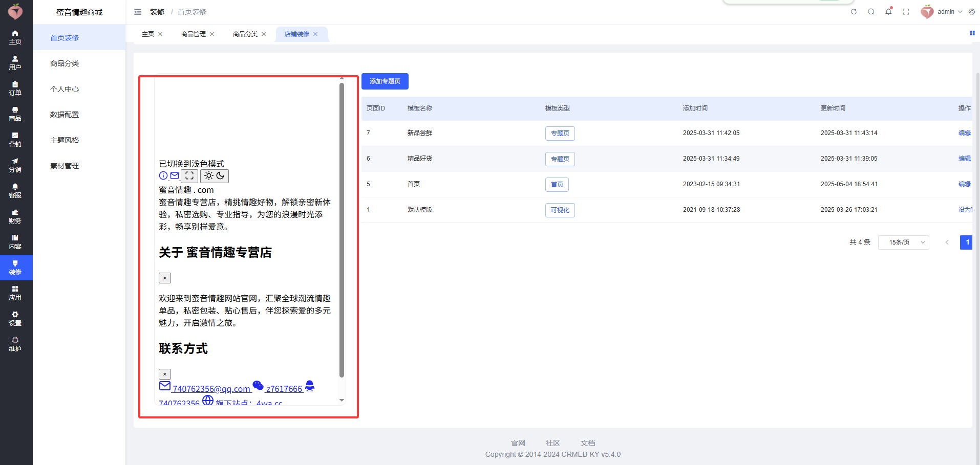Open the 主页 home section in sidebar
980x465 pixels.
(15, 37)
